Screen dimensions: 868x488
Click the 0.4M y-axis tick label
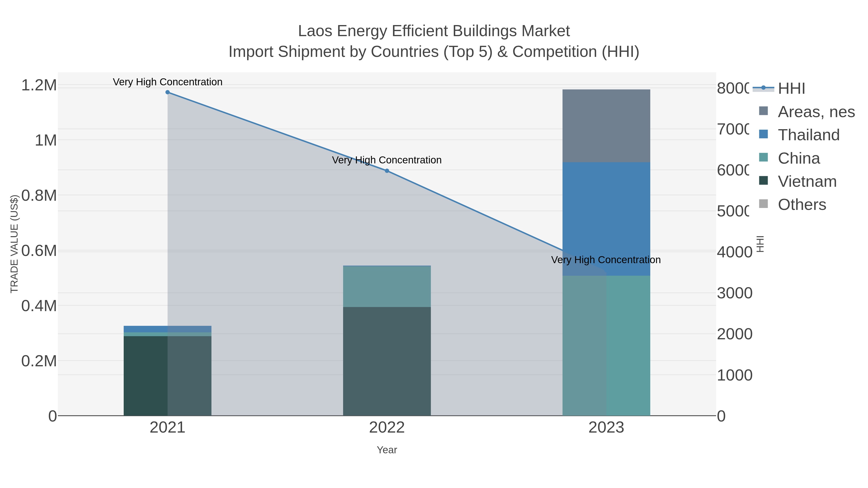39,306
